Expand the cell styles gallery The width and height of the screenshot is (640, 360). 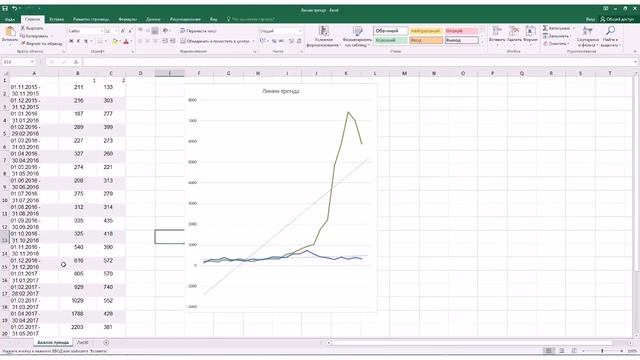(x=482, y=42)
